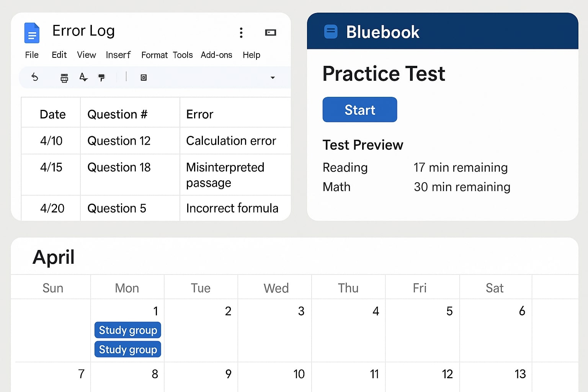The width and height of the screenshot is (588, 392).
Task: Open the File menu
Action: [32, 55]
